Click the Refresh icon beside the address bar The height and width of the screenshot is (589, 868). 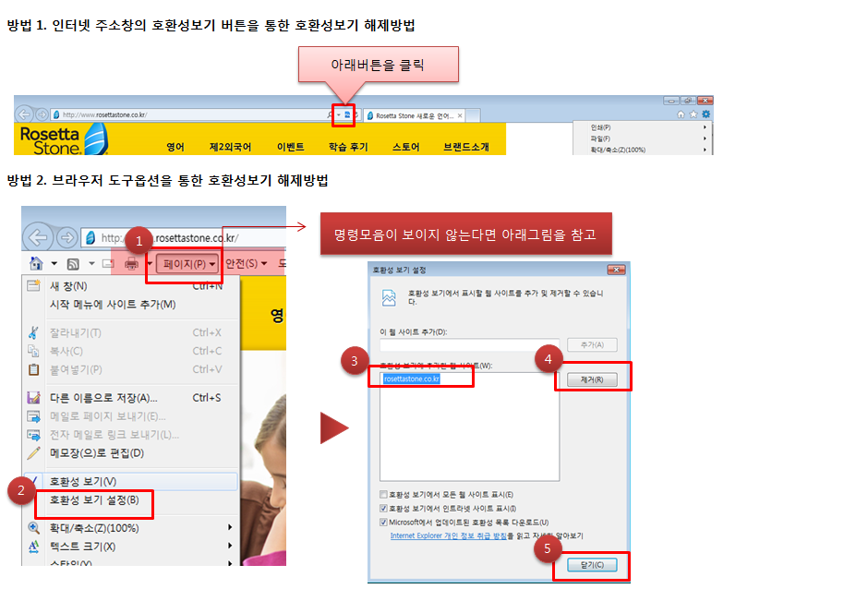[356, 114]
